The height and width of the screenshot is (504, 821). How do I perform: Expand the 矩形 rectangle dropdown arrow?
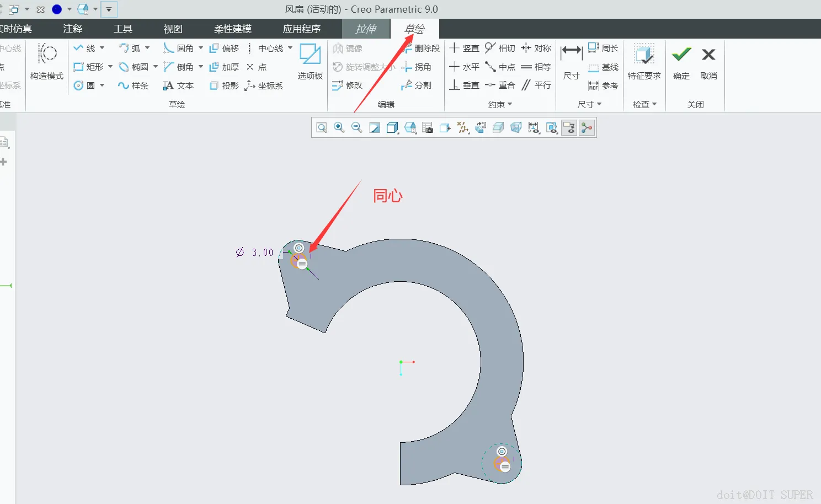click(x=110, y=67)
